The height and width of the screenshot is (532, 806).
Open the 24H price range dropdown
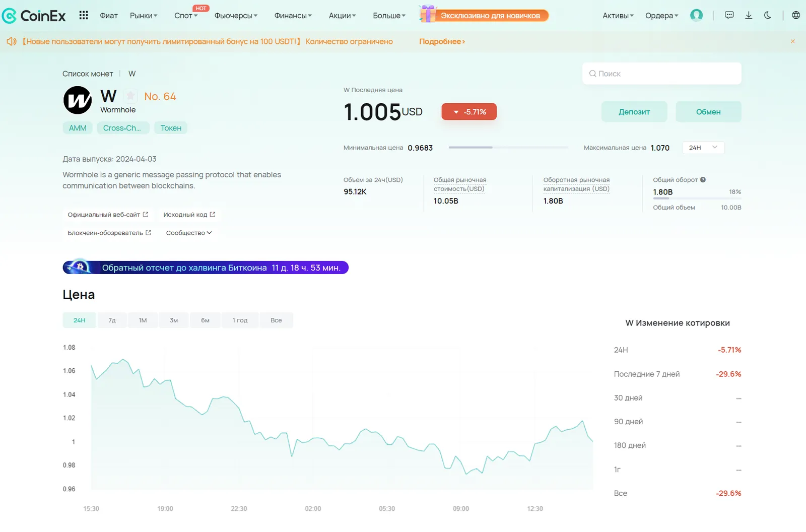[703, 148]
